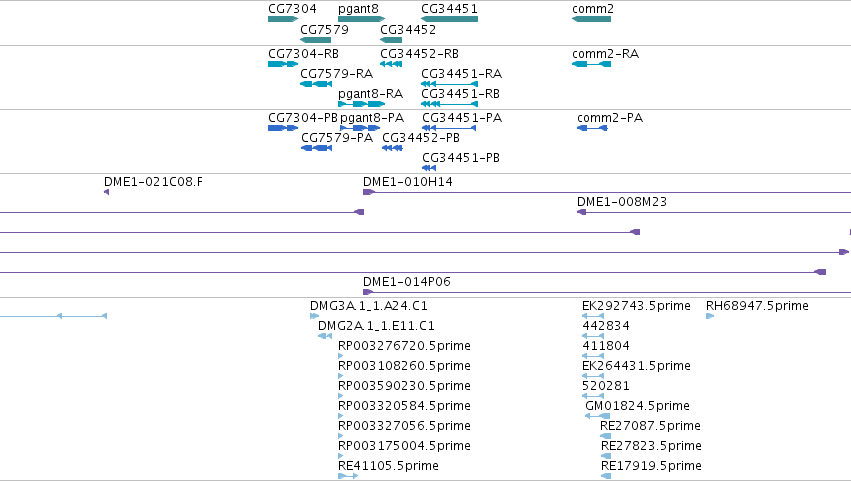This screenshot has width=851, height=481.
Task: Click the RP003590230.5prime EST
Action: point(340,396)
